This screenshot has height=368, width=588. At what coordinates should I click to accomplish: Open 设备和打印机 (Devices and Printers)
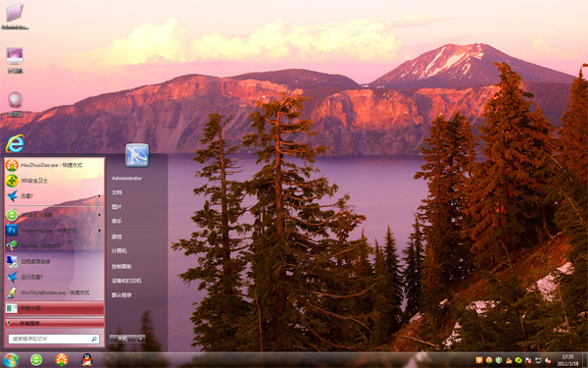click(126, 281)
